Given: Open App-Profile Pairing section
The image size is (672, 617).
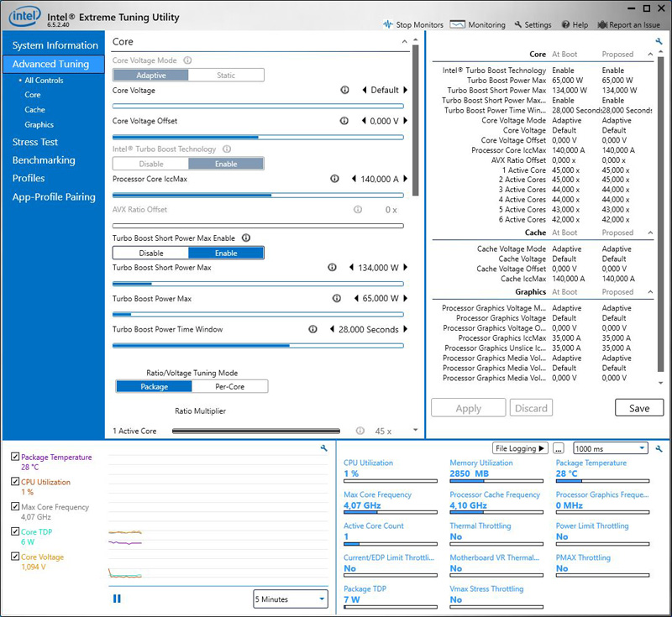Looking at the screenshot, I should (x=54, y=197).
